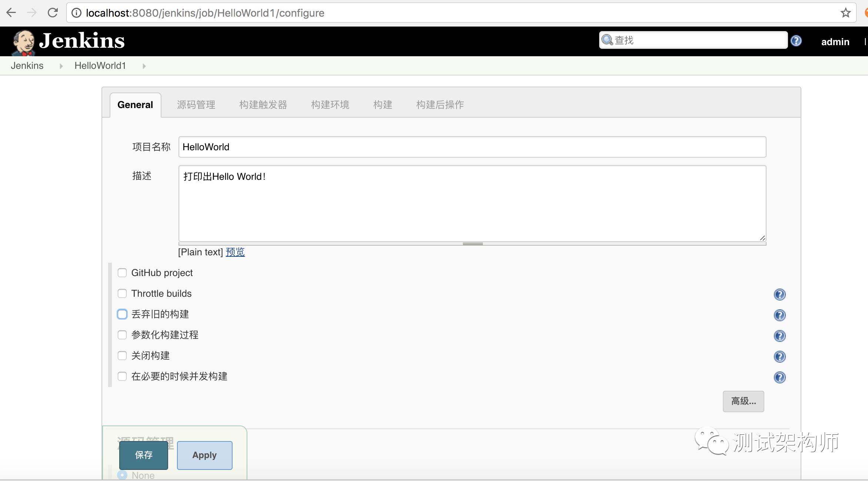The height and width of the screenshot is (481, 868).
Task: Switch to the General tab
Action: point(135,105)
